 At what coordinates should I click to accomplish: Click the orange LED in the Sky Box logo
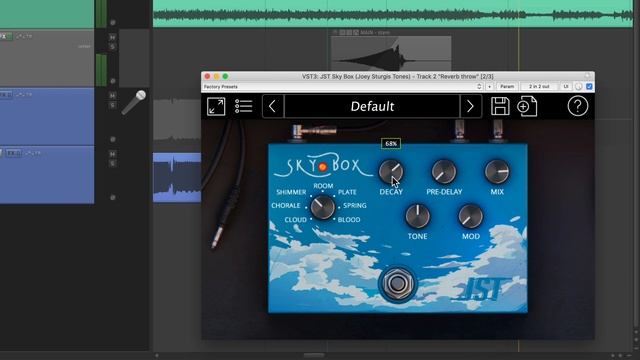pos(323,167)
